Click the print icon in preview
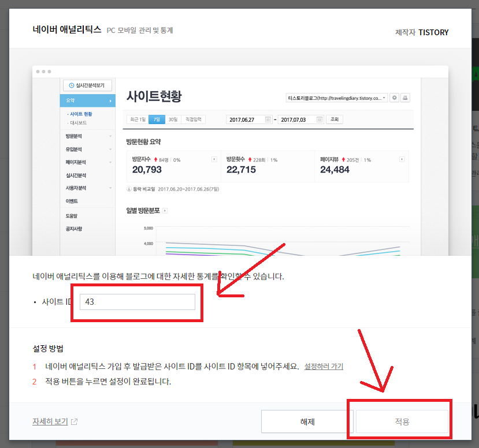This screenshot has width=479, height=448. pyautogui.click(x=405, y=98)
